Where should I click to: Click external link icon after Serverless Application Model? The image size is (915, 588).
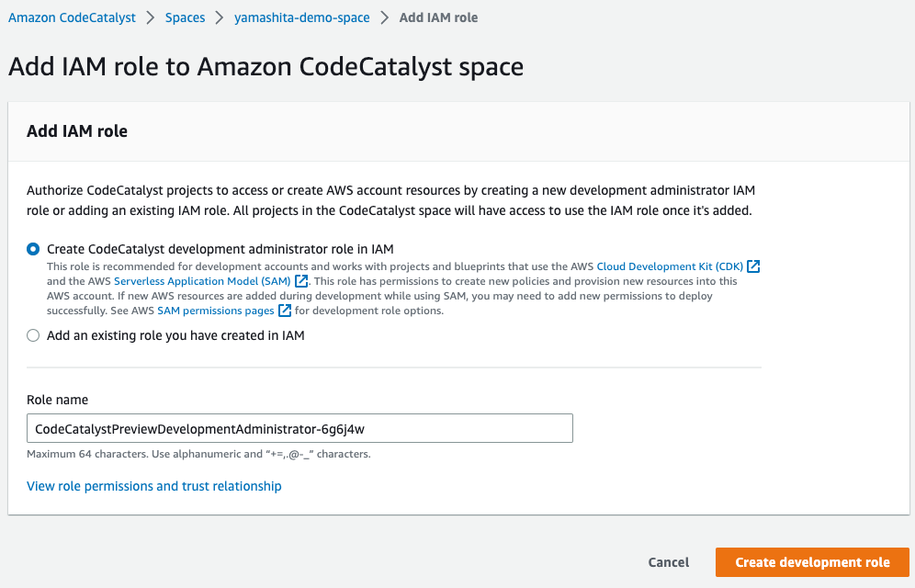point(301,281)
